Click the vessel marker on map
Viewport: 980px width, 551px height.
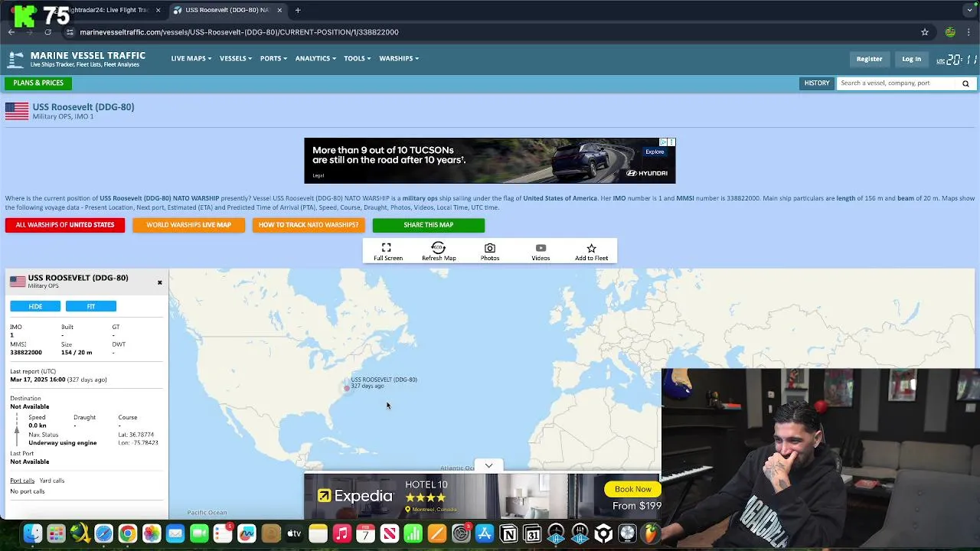point(347,388)
